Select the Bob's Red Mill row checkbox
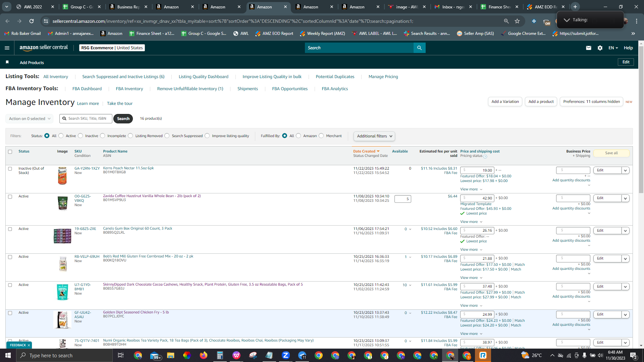The height and width of the screenshot is (362, 644). (x=10, y=257)
